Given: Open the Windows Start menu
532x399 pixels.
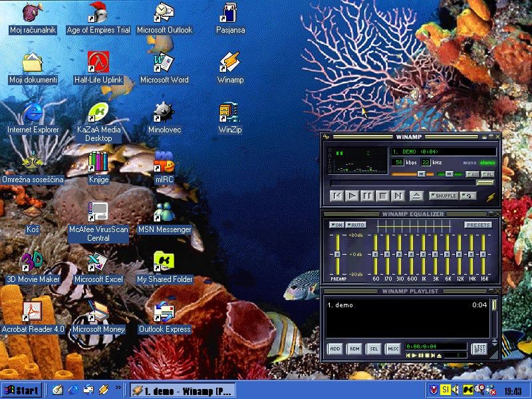Looking at the screenshot, I should 21,390.
